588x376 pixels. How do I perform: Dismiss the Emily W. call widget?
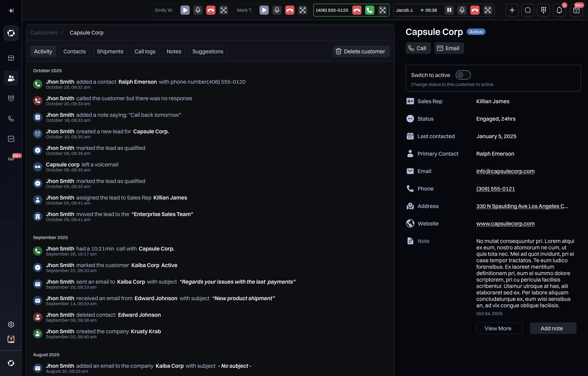point(224,10)
